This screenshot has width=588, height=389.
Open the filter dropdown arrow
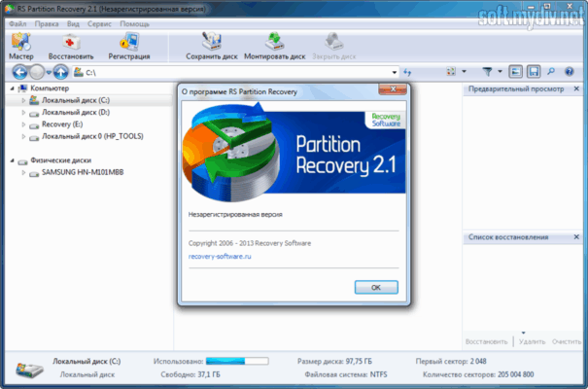pos(500,71)
